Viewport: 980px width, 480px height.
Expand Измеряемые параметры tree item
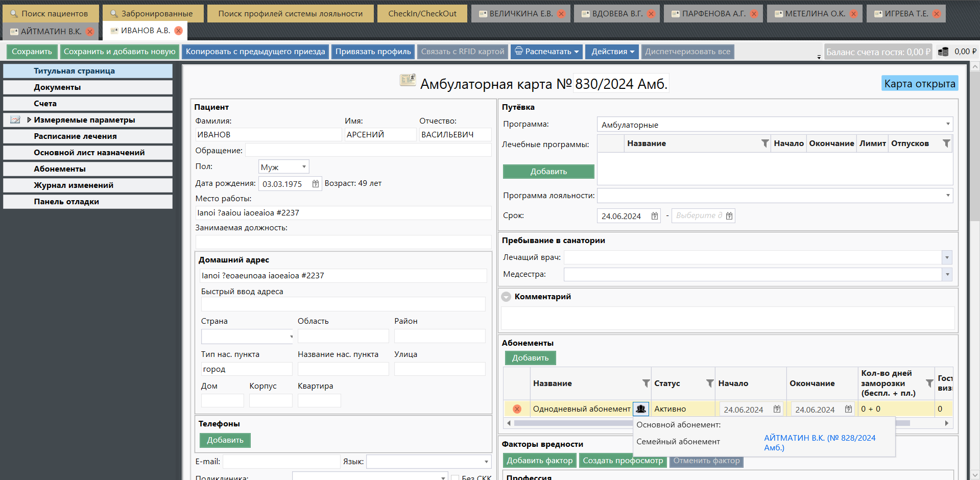(29, 120)
